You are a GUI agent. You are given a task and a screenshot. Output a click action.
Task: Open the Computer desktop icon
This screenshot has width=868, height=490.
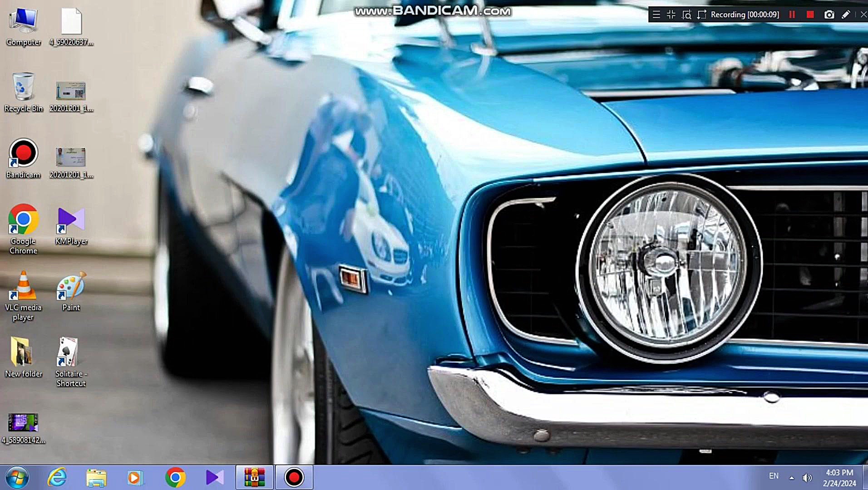click(24, 27)
